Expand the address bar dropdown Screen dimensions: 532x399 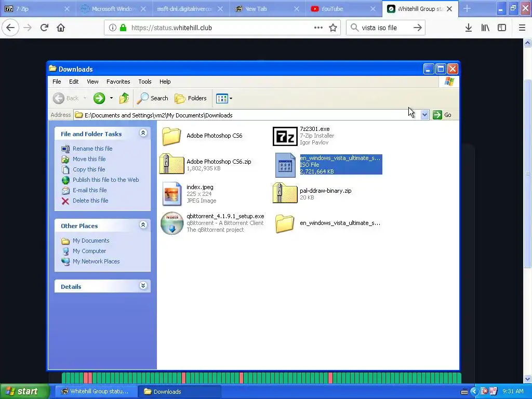[x=424, y=115]
